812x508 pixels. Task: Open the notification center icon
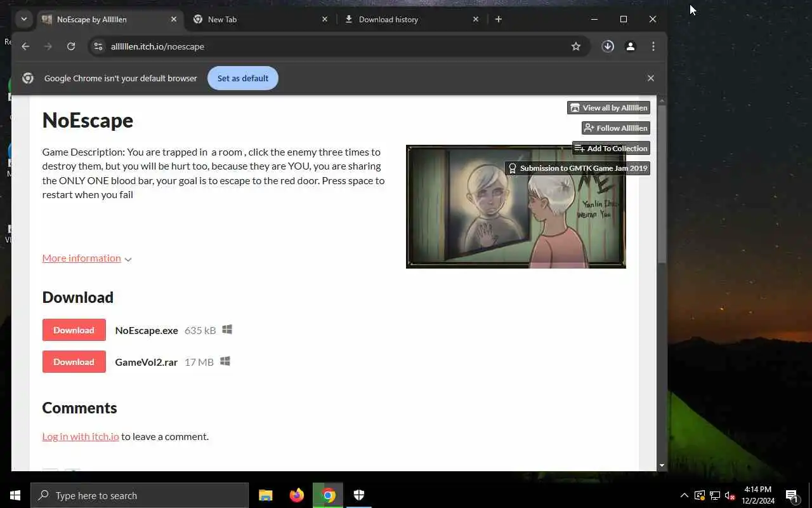click(x=792, y=495)
